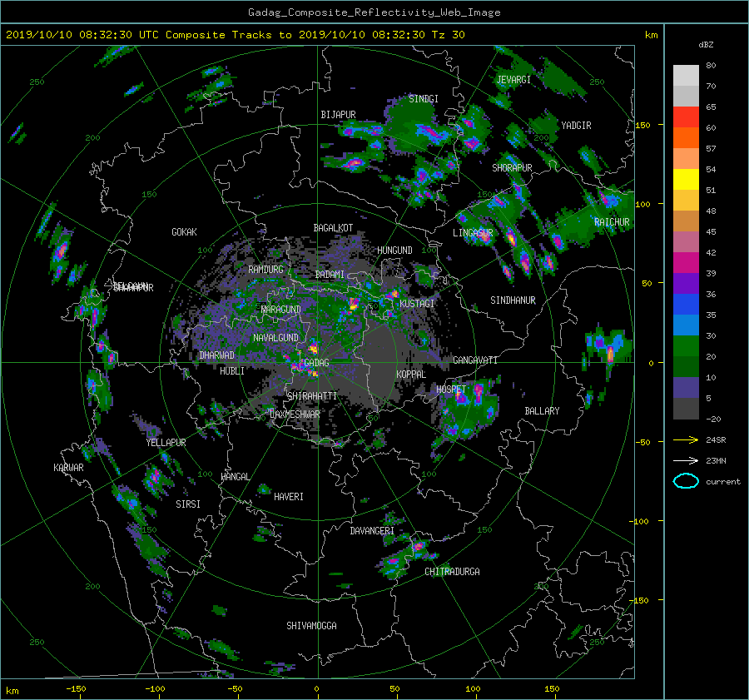Click the SHIRAHATTI city label
Viewport: 749px width, 700px height.
click(312, 396)
